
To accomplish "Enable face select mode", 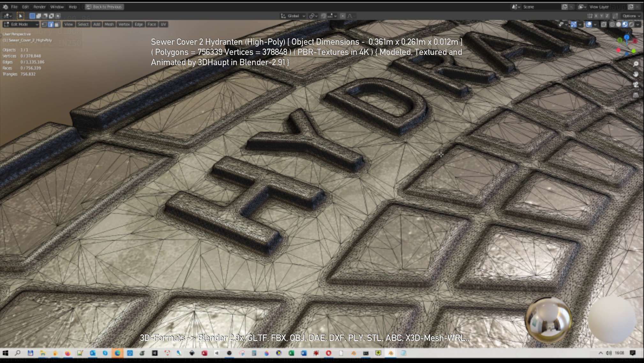I will (x=56, y=24).
